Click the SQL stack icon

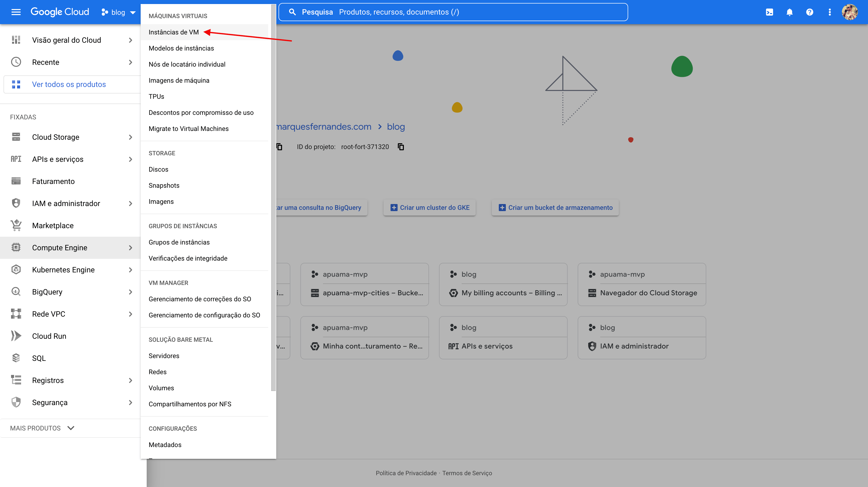pyautogui.click(x=16, y=358)
